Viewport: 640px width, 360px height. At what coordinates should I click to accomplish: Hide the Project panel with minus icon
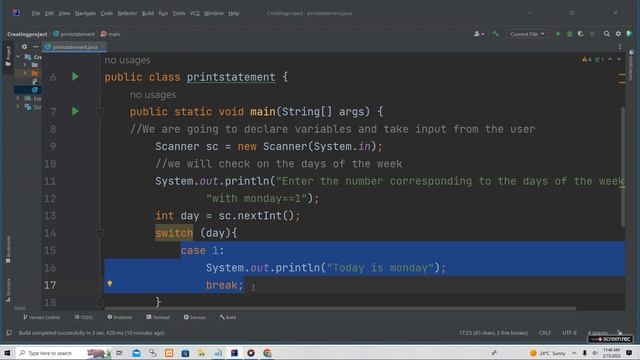click(x=36, y=47)
